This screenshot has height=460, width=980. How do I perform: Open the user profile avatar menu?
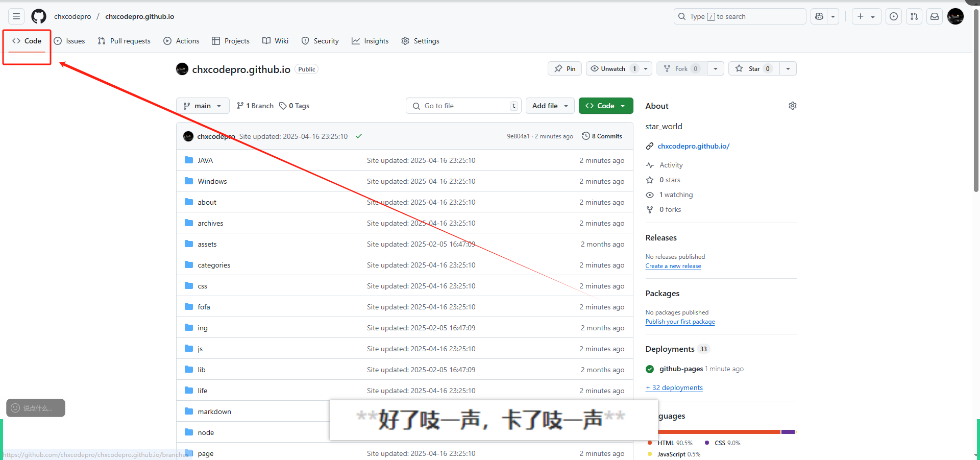point(955,16)
